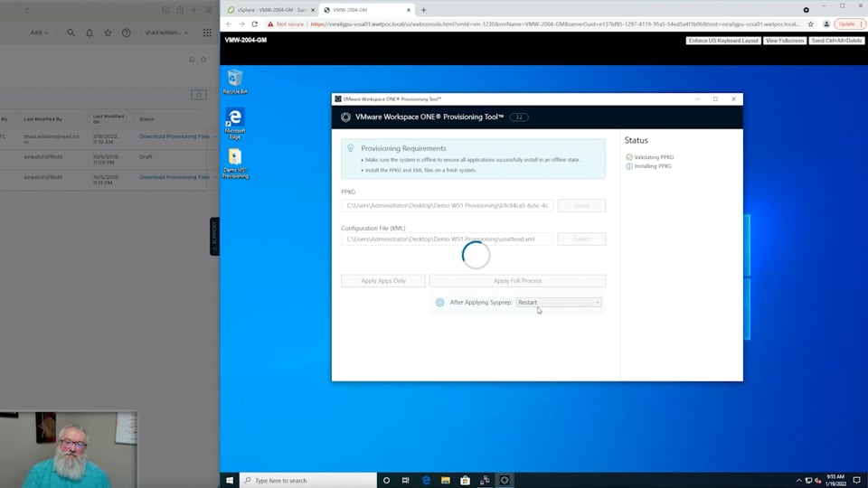The height and width of the screenshot is (488, 868).
Task: Launch Edge from the taskbar
Action: coord(426,480)
